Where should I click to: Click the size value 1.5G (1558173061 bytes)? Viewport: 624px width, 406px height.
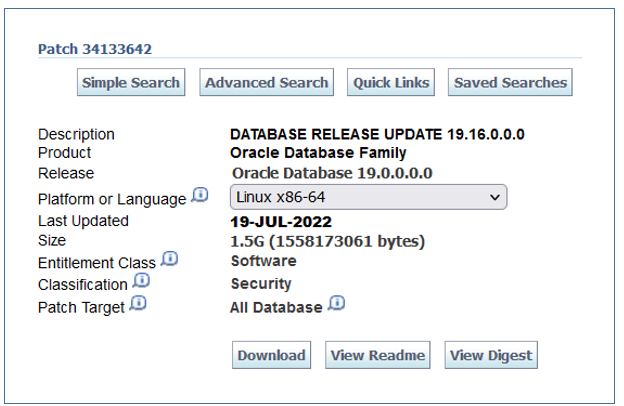pyautogui.click(x=328, y=241)
